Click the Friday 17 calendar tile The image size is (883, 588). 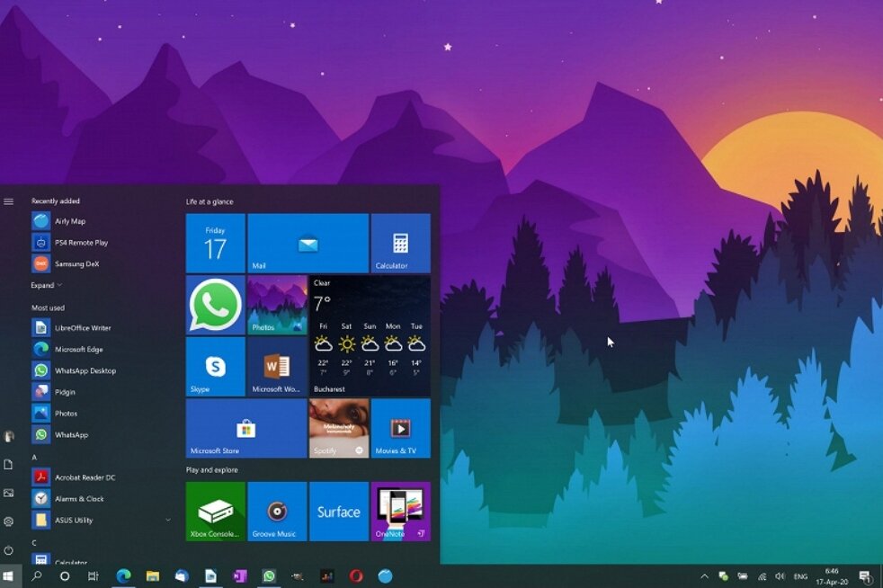216,244
